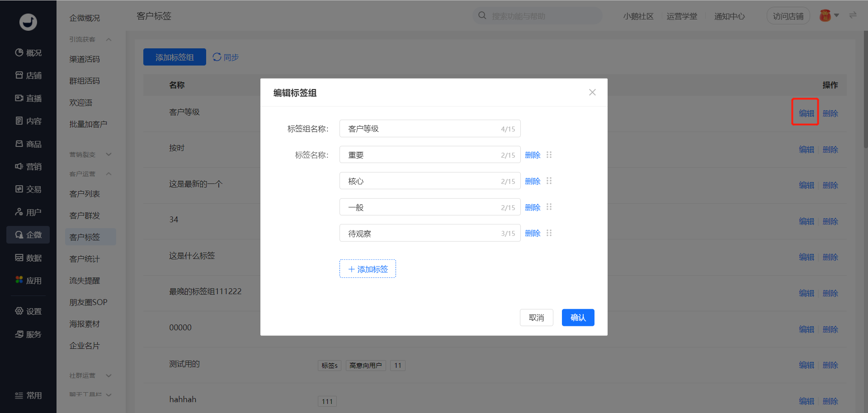Expand the 聊天工具栏 section at bottom
This screenshot has width=868, height=413.
pos(109,394)
